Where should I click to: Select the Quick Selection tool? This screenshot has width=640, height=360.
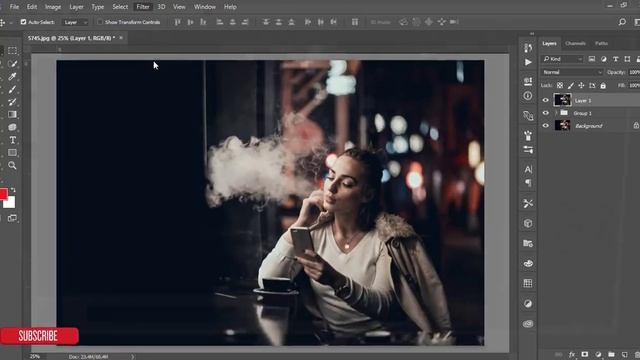[x=12, y=64]
